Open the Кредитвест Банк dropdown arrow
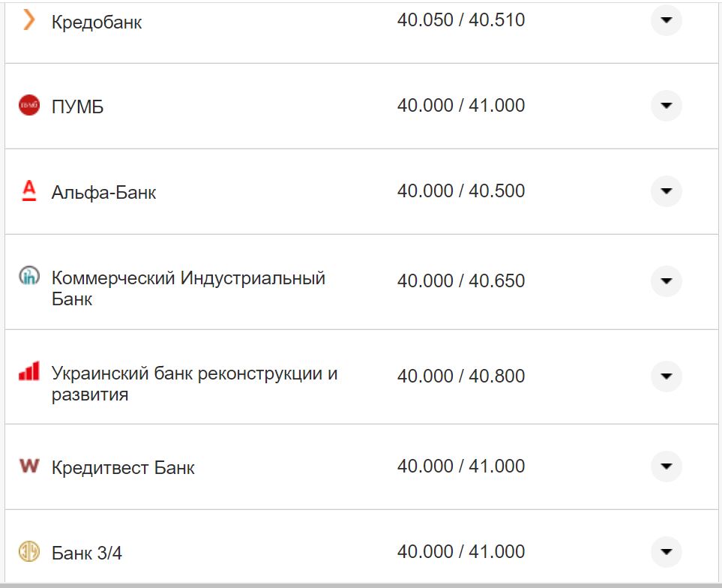The width and height of the screenshot is (722, 588). tap(666, 466)
